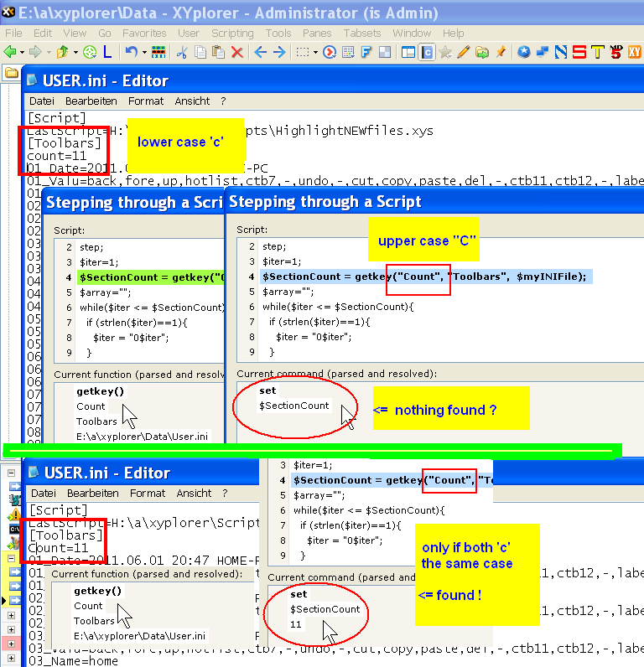Open the Tools menu
Viewport: 644px width, 667px height.
[x=278, y=34]
